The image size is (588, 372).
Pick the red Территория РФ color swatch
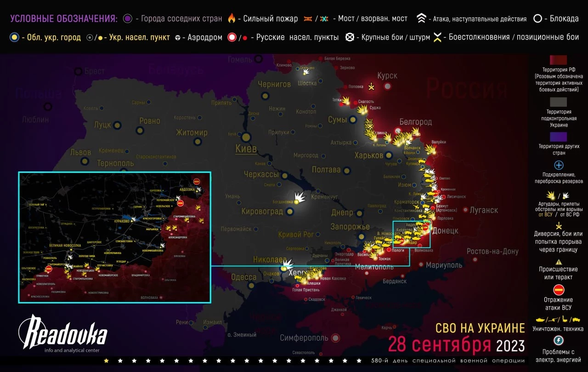[558, 61]
